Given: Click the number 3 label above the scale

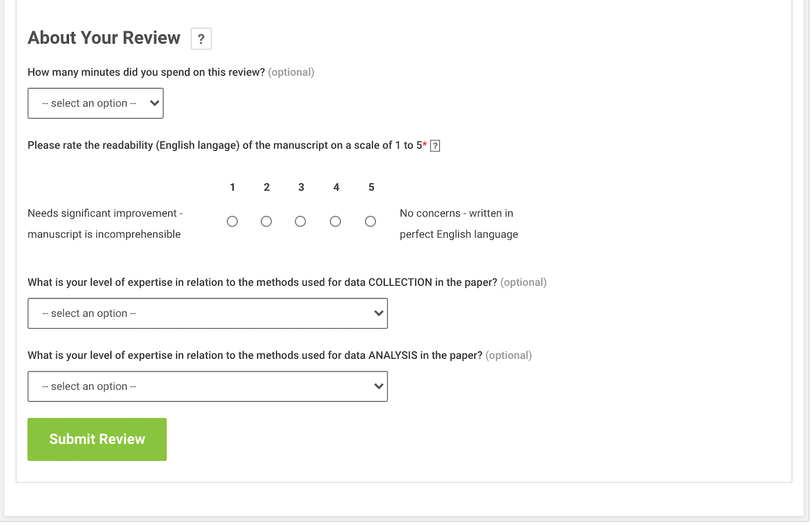Looking at the screenshot, I should [x=301, y=187].
